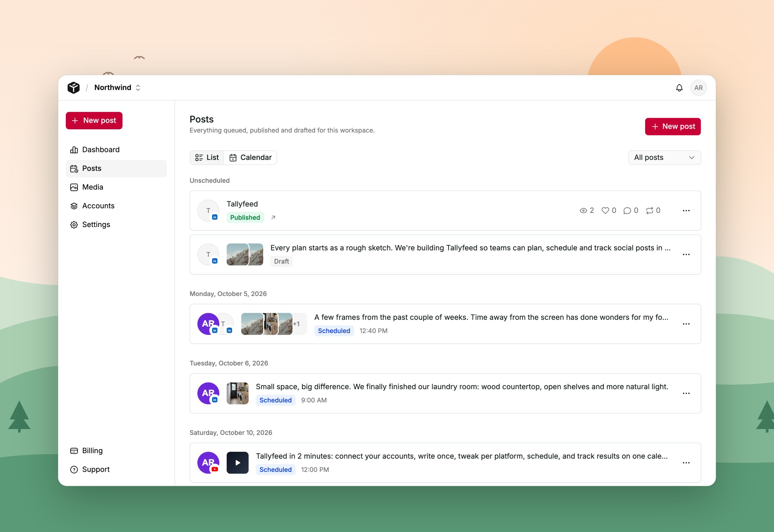Screen dimensions: 774x532
Task: Click the Unscheduled section heading
Action: 209,180
